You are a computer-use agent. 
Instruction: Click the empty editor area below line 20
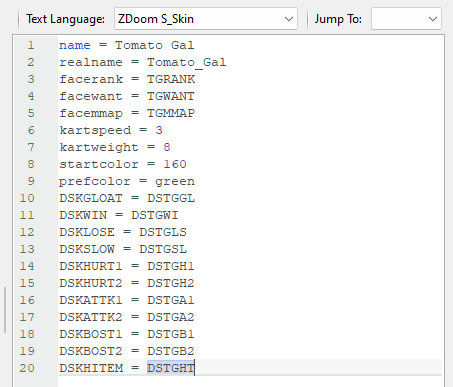[250, 381]
